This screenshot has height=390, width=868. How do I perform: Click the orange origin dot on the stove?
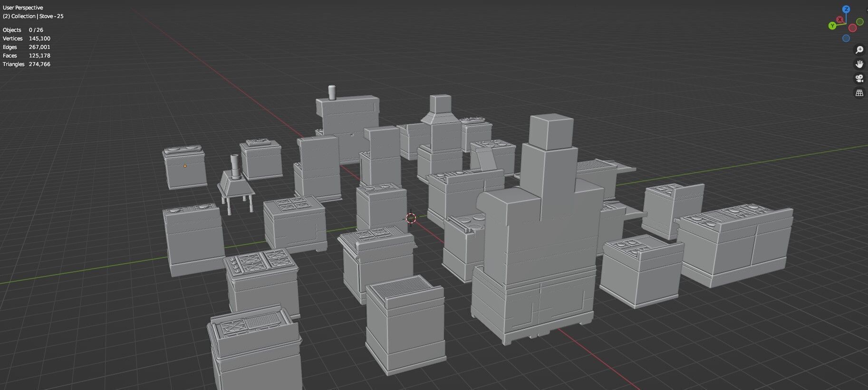[x=185, y=166]
